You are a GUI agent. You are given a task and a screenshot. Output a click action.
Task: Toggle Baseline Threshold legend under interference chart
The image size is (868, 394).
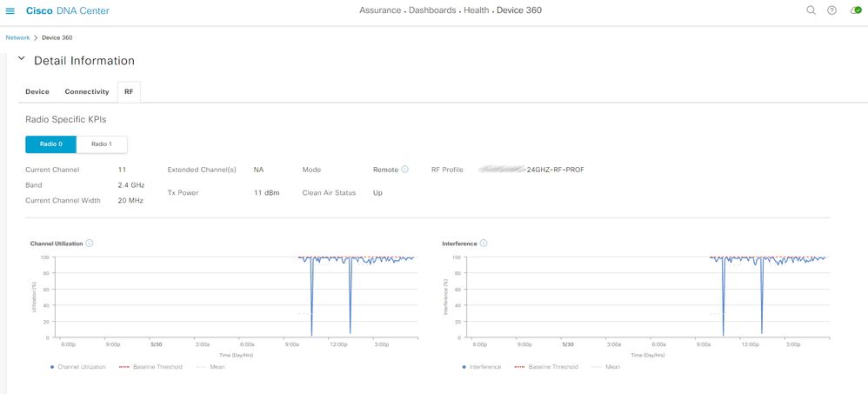(x=546, y=367)
